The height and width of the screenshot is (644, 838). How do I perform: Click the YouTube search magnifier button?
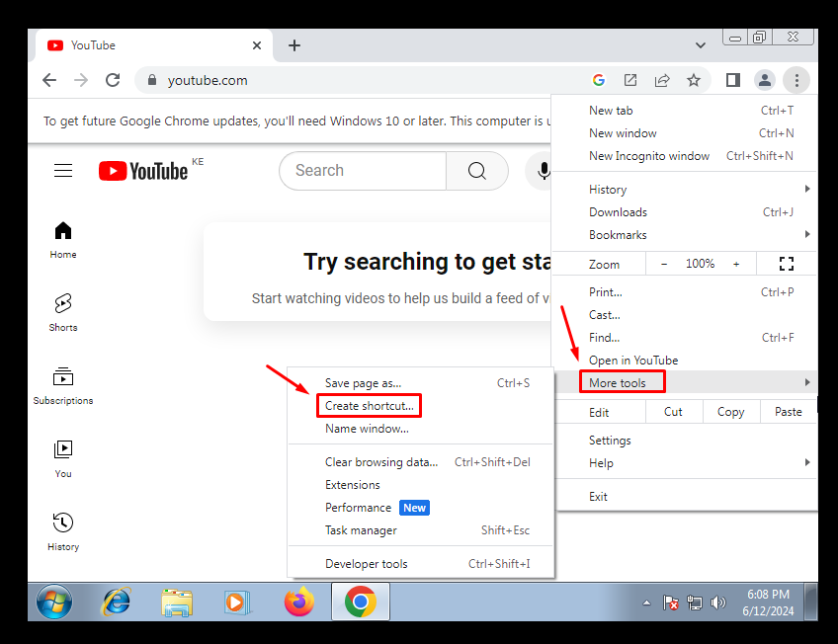tap(476, 171)
